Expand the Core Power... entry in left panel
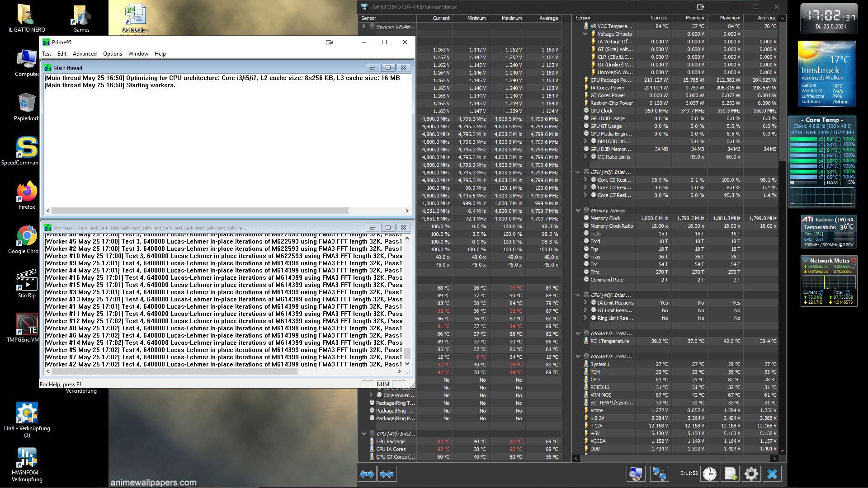Screen dimensions: 868x488 point(372,395)
